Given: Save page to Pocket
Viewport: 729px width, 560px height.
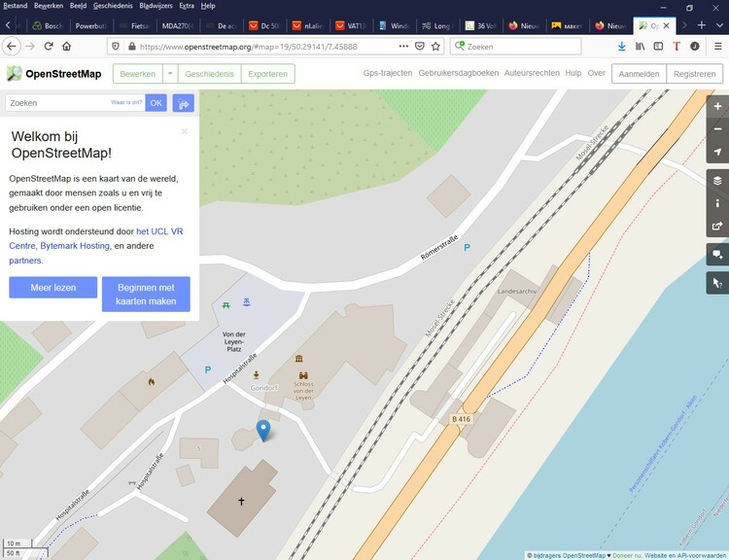Looking at the screenshot, I should 419,46.
